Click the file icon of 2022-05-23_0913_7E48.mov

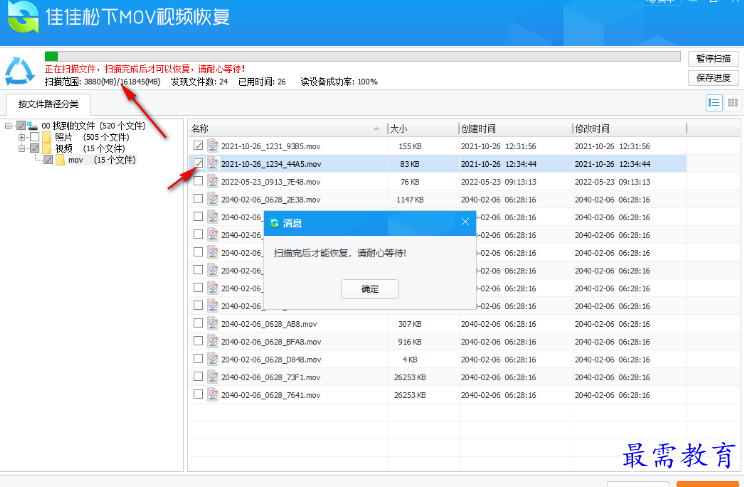(212, 181)
